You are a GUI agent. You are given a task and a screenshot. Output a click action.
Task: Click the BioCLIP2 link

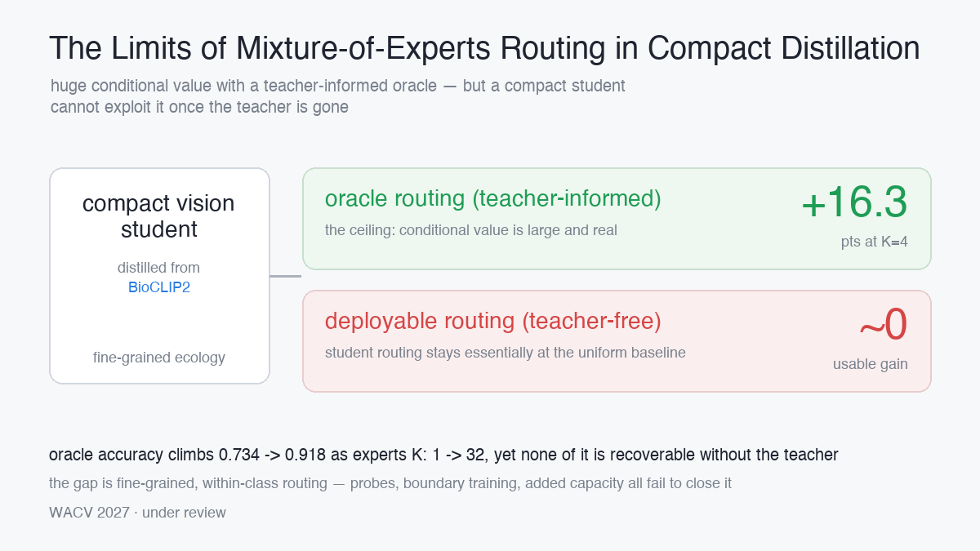click(159, 287)
